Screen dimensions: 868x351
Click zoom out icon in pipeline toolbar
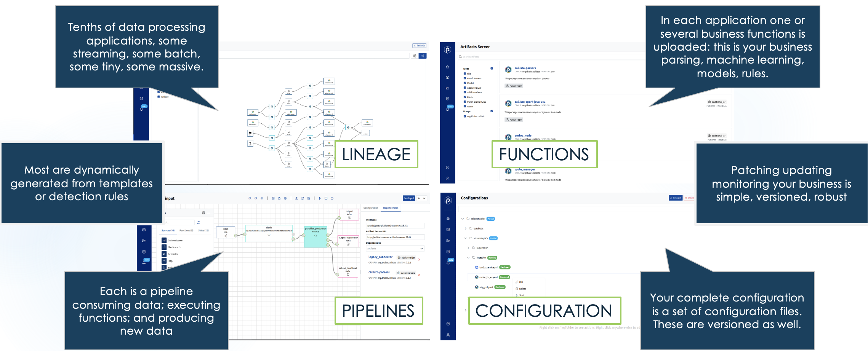point(256,198)
